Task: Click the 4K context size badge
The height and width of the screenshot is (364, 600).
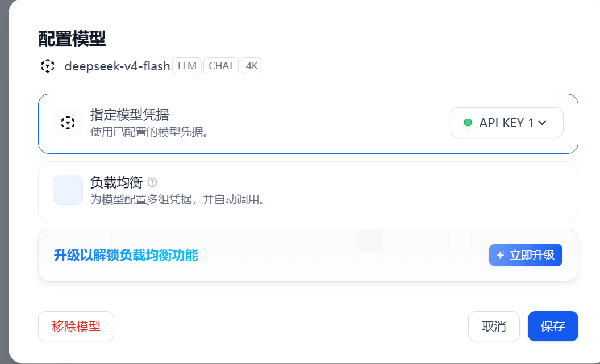Action: pyautogui.click(x=252, y=66)
